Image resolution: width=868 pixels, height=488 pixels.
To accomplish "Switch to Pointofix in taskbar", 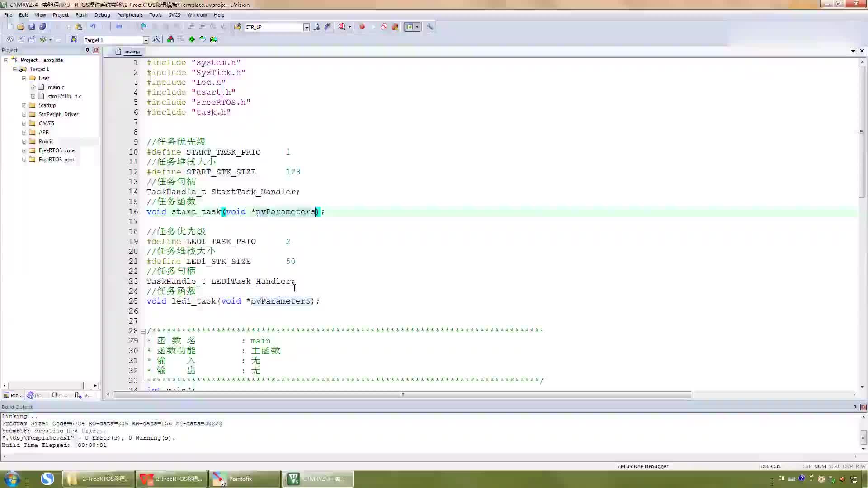I will pos(244,479).
